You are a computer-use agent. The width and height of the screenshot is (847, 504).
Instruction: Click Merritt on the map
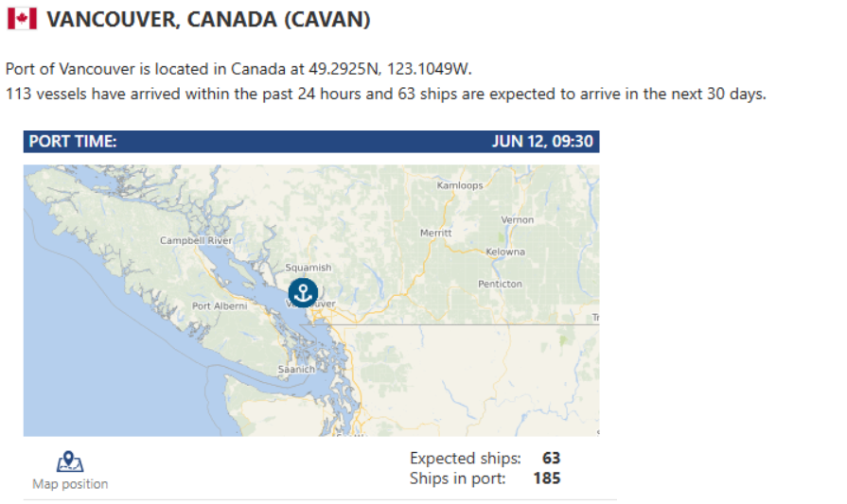click(x=436, y=234)
